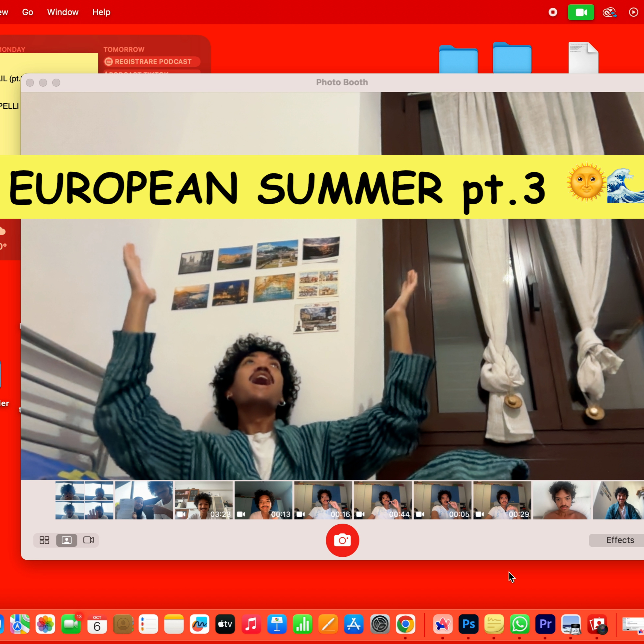Stop screen recording from the menu bar

(553, 12)
